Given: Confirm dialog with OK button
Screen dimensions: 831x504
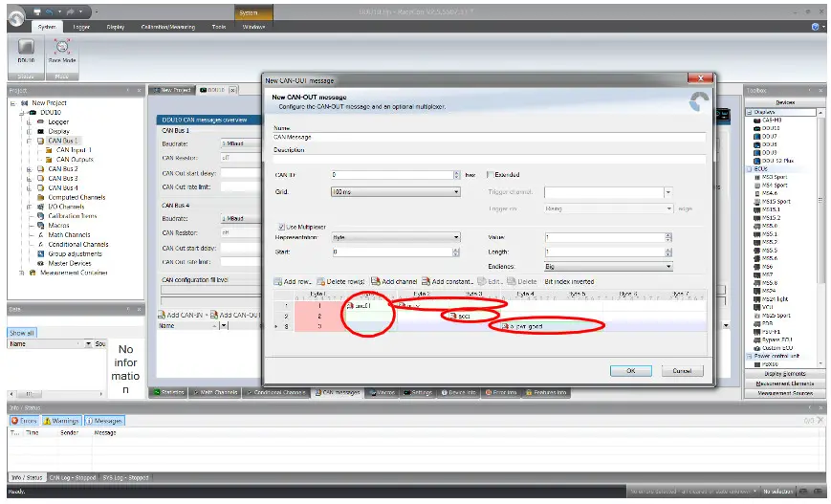Looking at the screenshot, I should pyautogui.click(x=631, y=371).
